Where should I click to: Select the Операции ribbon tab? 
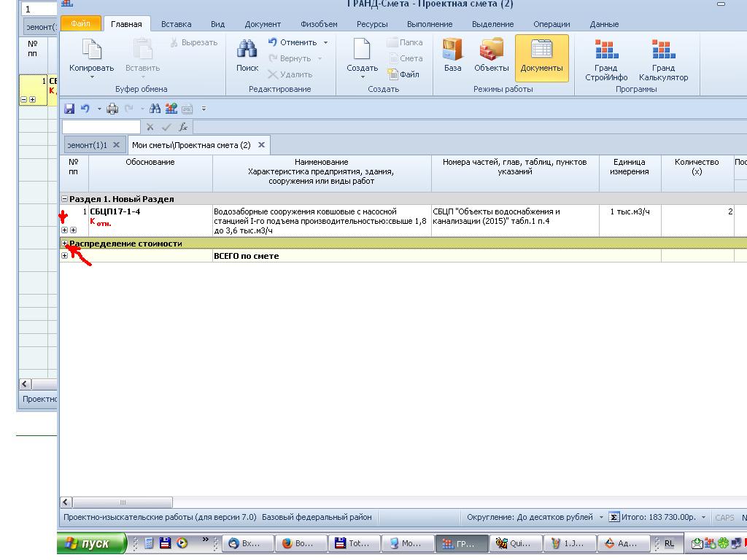point(551,24)
